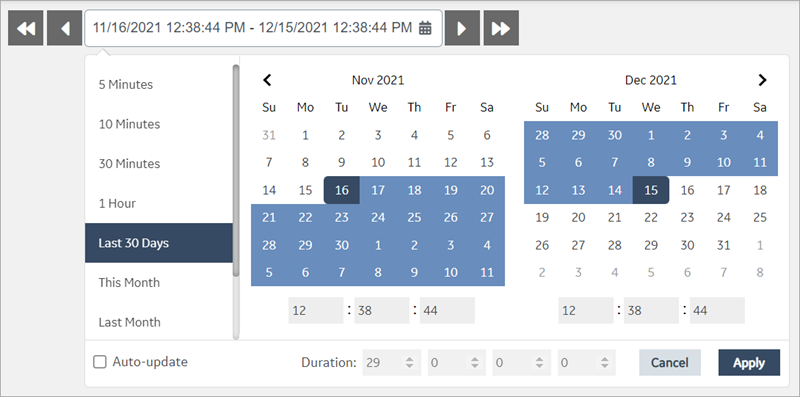Go to previous month with left chevron

tap(267, 80)
